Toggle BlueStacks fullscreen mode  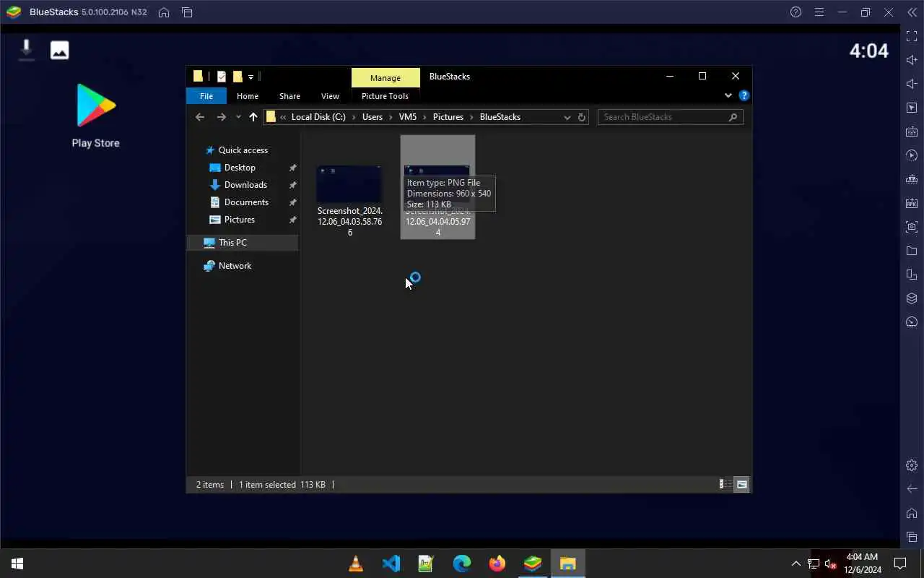click(912, 36)
